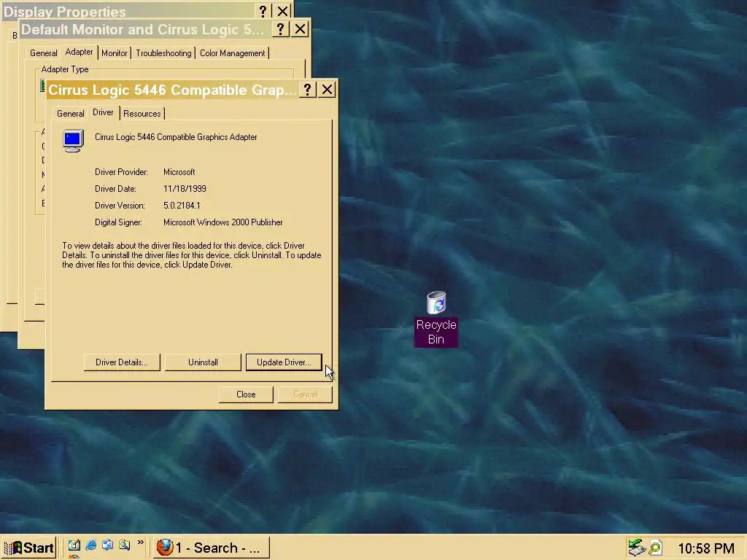Click the Driver Details button
The height and width of the screenshot is (560, 747).
click(x=122, y=362)
